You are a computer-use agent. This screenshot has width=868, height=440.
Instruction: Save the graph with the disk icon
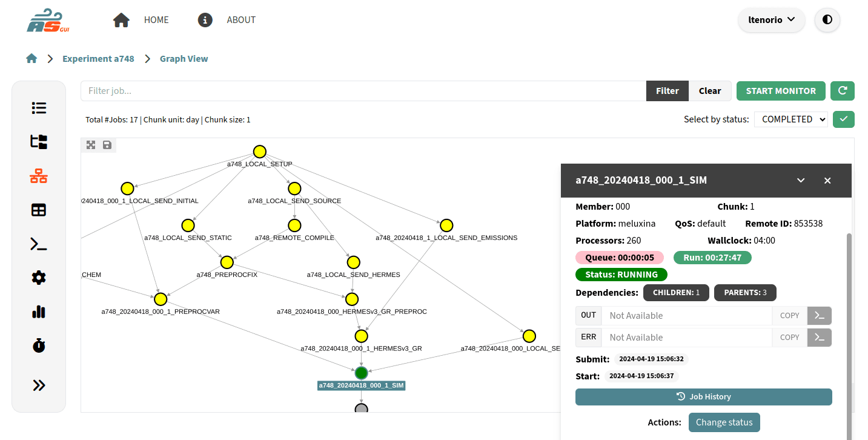tap(107, 145)
